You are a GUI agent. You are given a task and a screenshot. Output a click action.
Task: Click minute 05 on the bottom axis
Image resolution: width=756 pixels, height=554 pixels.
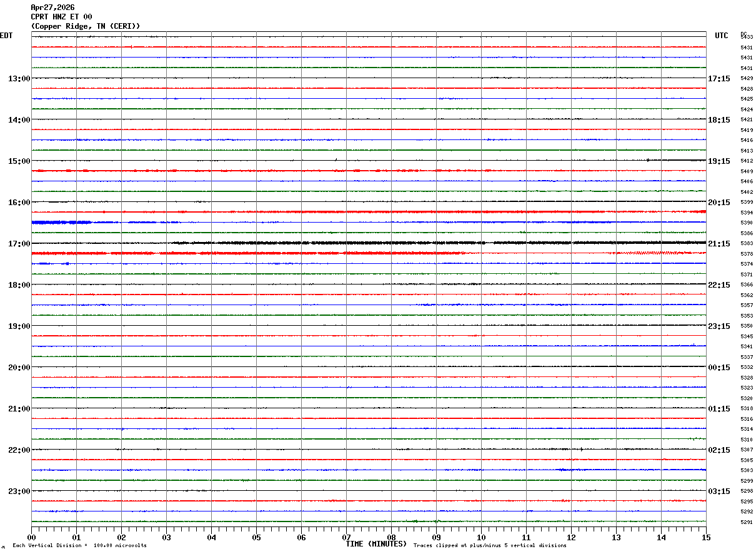(x=256, y=537)
